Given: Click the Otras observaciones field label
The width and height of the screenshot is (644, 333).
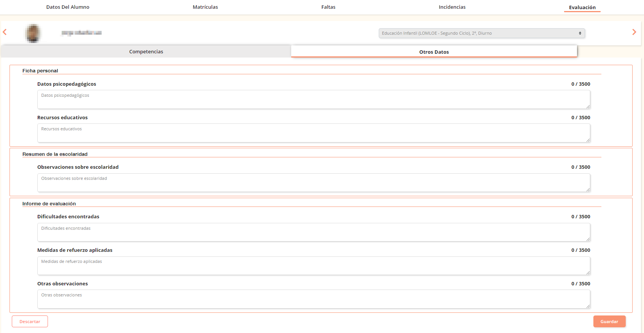Looking at the screenshot, I should [62, 284].
